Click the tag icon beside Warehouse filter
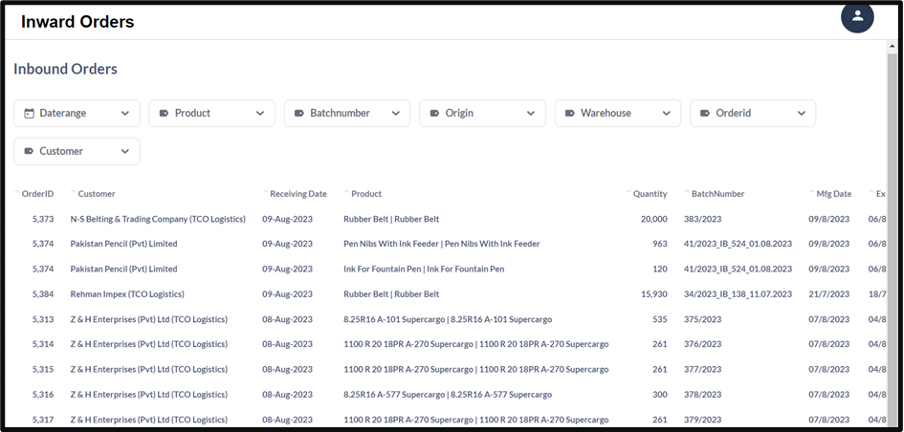The width and height of the screenshot is (904, 432). tap(570, 114)
